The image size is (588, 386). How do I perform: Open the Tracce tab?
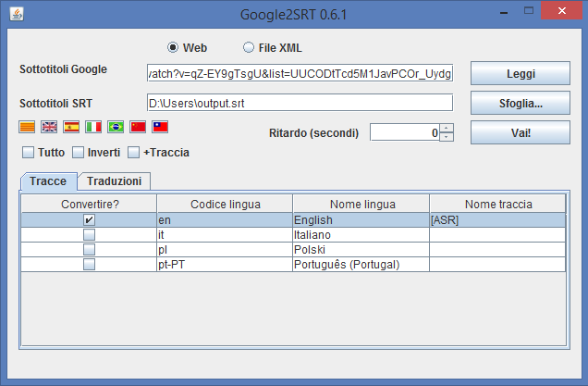48,181
